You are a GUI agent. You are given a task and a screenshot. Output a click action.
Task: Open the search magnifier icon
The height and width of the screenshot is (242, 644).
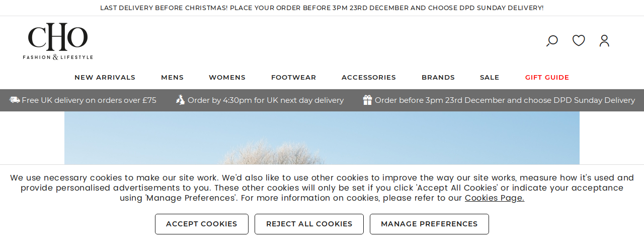click(552, 41)
